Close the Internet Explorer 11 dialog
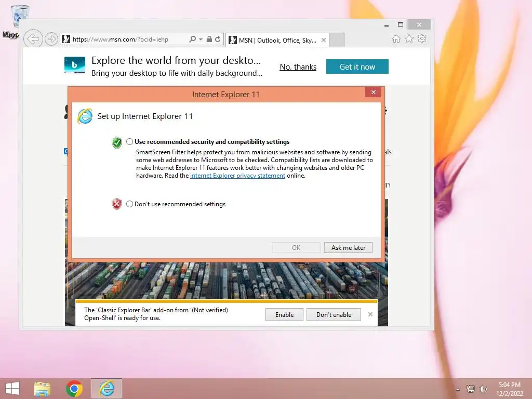Image resolution: width=532 pixels, height=399 pixels. click(x=373, y=92)
